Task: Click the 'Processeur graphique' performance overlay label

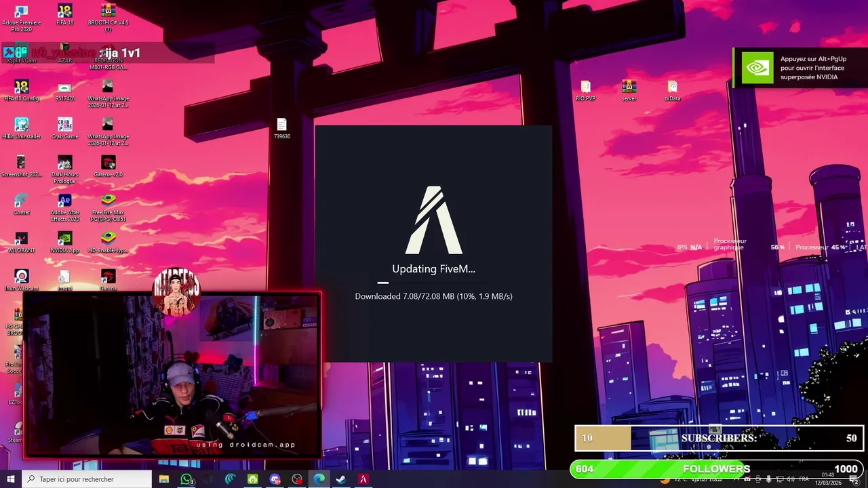Action: (x=730, y=244)
